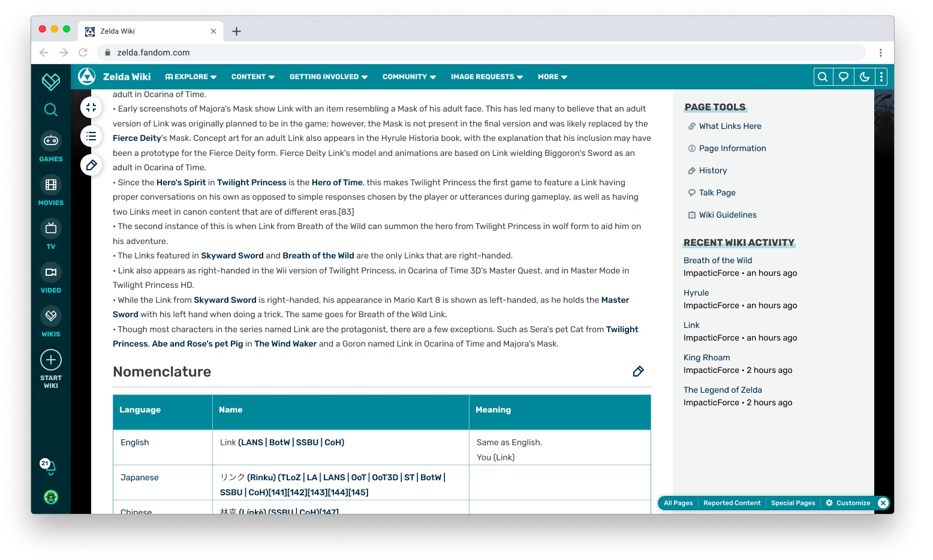
Task: Collapse content with the shrink arrows button
Action: pos(91,107)
